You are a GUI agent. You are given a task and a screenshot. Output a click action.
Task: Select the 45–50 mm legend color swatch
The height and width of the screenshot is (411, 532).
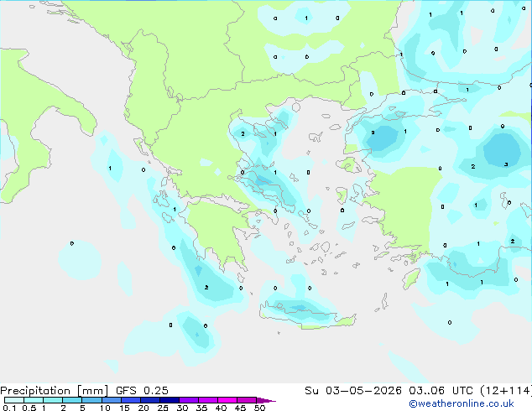(x=247, y=400)
